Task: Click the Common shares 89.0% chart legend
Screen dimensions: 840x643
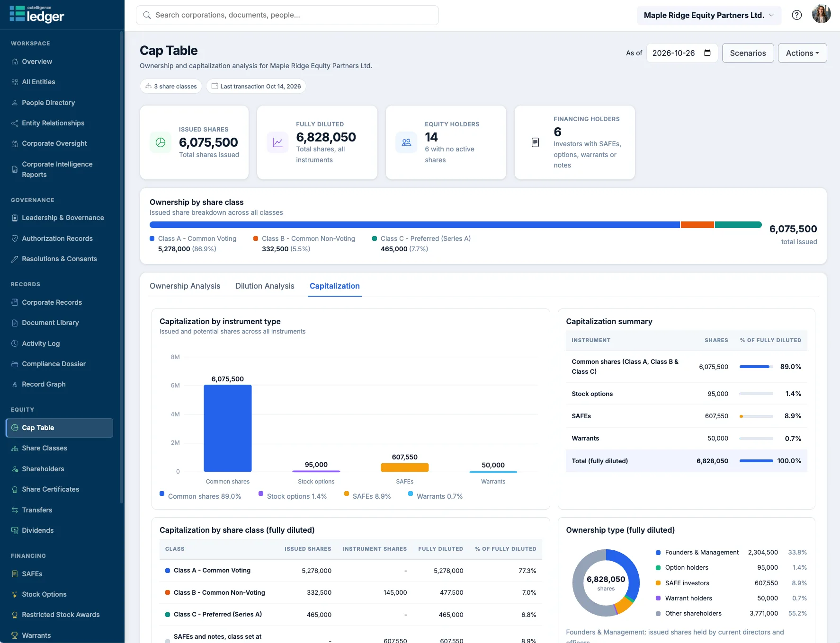Action: tap(200, 496)
